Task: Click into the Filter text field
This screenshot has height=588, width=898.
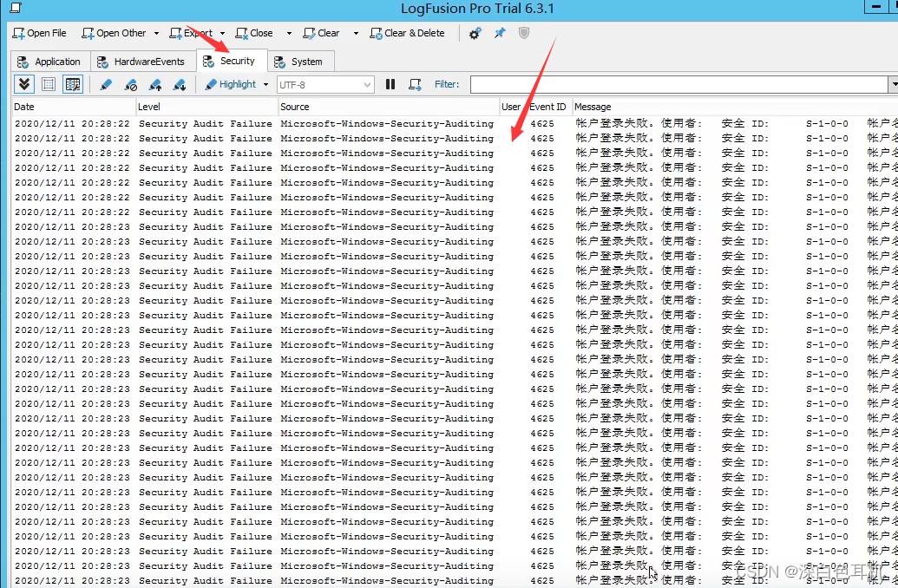Action: tap(678, 84)
